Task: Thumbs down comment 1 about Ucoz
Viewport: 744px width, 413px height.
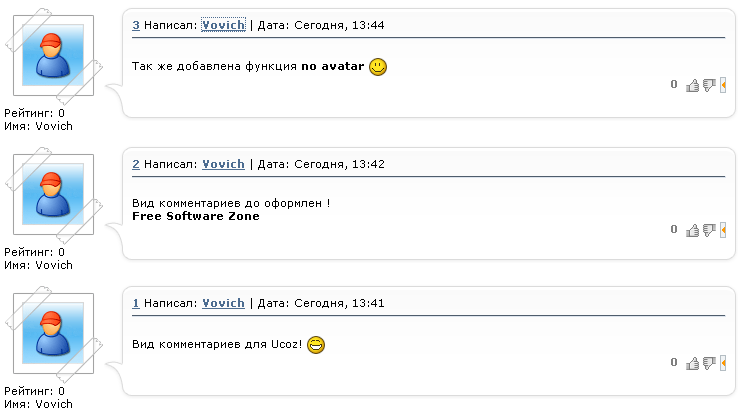Action: pyautogui.click(x=709, y=363)
